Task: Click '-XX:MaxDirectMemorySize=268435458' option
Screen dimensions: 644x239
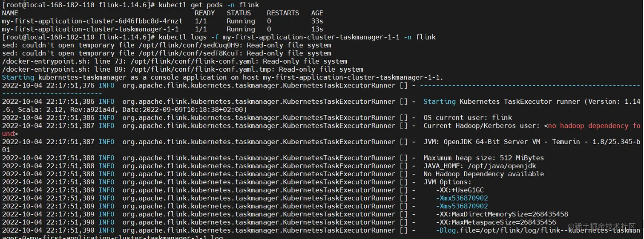Action: 502,214
